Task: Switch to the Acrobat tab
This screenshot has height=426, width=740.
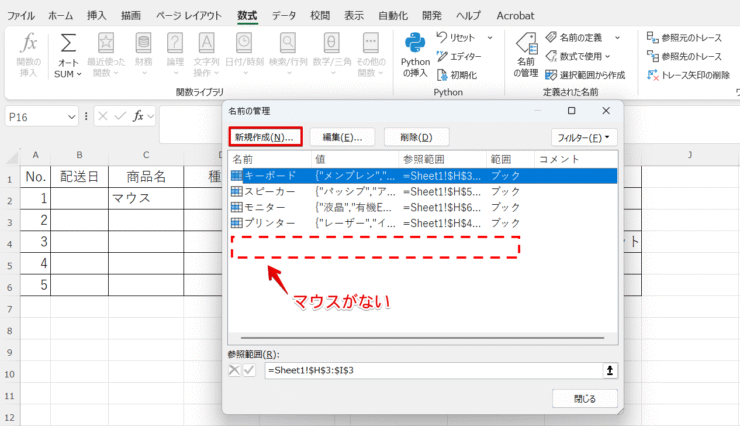Action: click(x=515, y=16)
